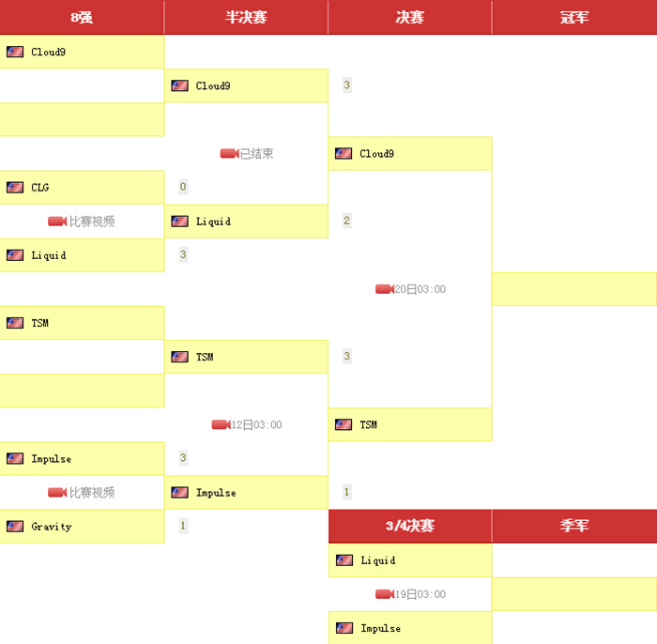Click the Gravity team entry
Screen dimensions: 657x644
point(51,527)
